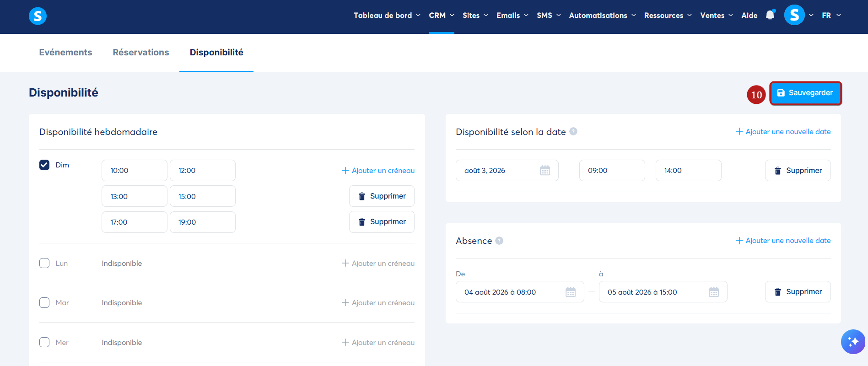Viewport: 868px width, 366px height.
Task: Add a time slot for Mar
Action: coord(378,303)
